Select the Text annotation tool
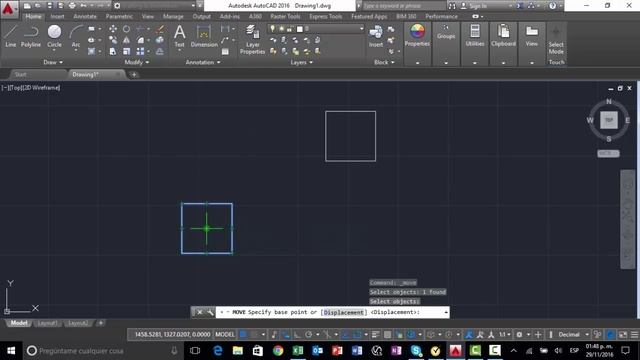Viewport: 640px width, 360px height. click(180, 36)
